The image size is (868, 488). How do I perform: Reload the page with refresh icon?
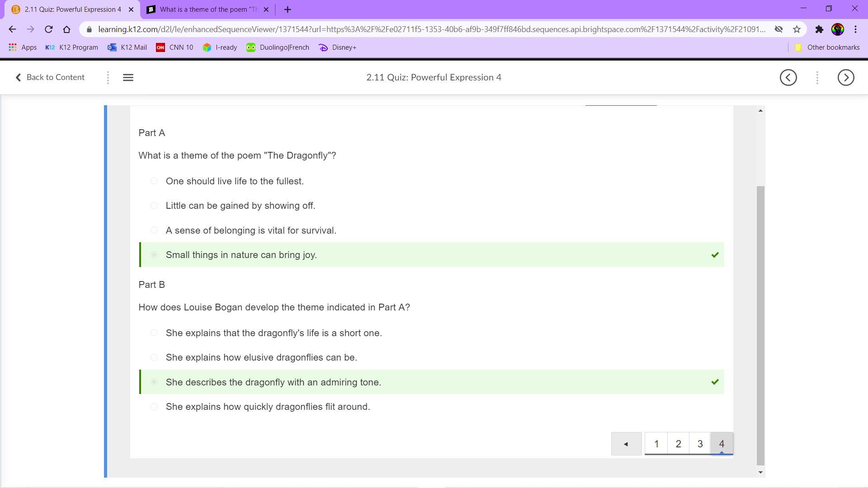tap(49, 29)
